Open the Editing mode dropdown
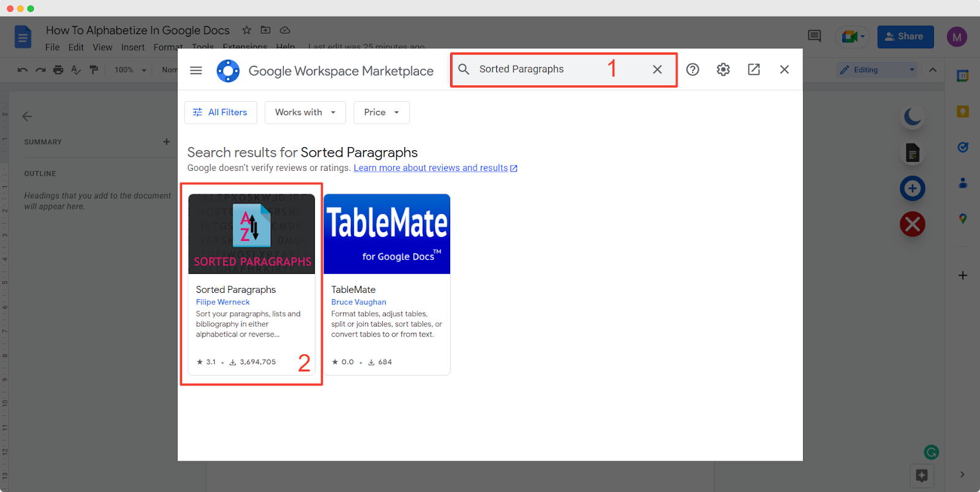 877,70
